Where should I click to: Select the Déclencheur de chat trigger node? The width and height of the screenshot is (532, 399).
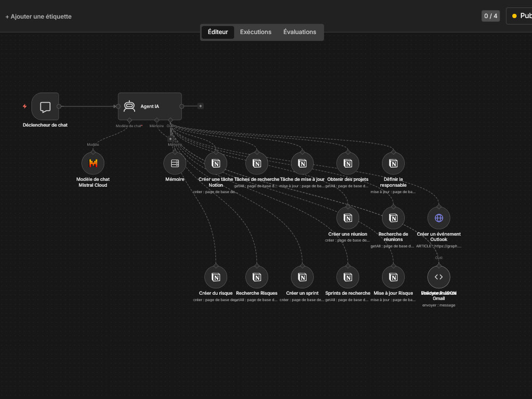[x=45, y=106]
